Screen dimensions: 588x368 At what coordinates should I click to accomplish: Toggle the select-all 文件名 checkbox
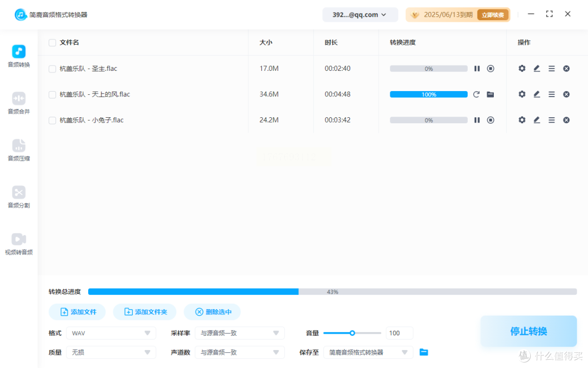[52, 43]
